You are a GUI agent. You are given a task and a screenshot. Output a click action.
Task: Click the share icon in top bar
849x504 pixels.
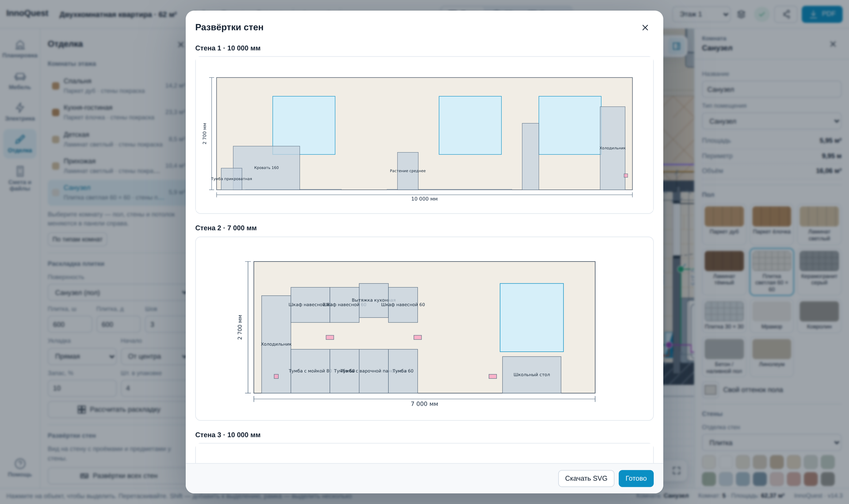[786, 14]
